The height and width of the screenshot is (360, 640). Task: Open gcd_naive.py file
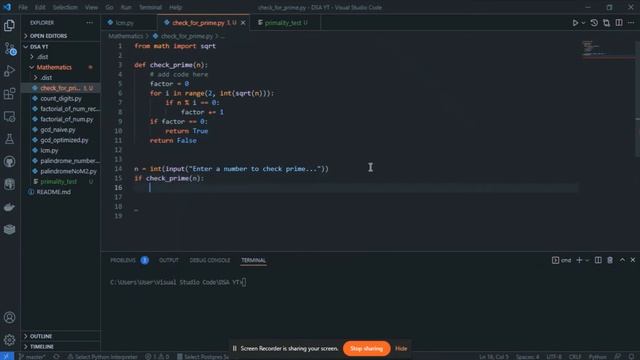60,129
